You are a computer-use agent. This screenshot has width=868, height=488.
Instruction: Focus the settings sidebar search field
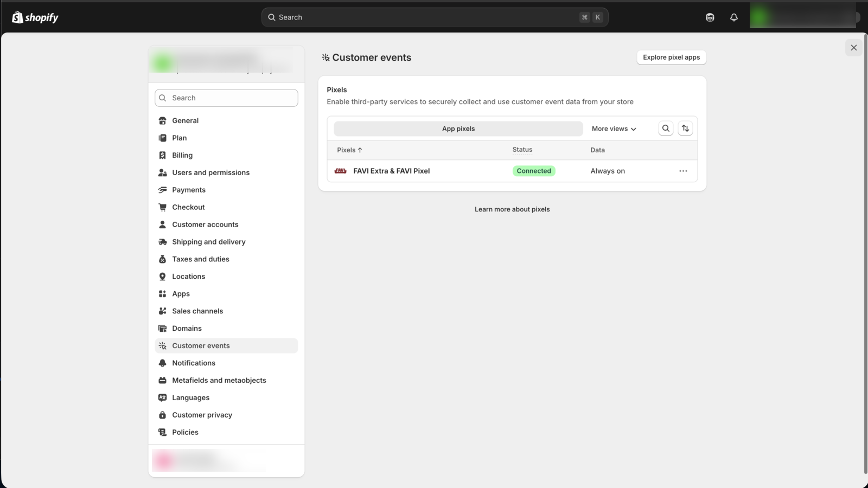click(x=226, y=98)
